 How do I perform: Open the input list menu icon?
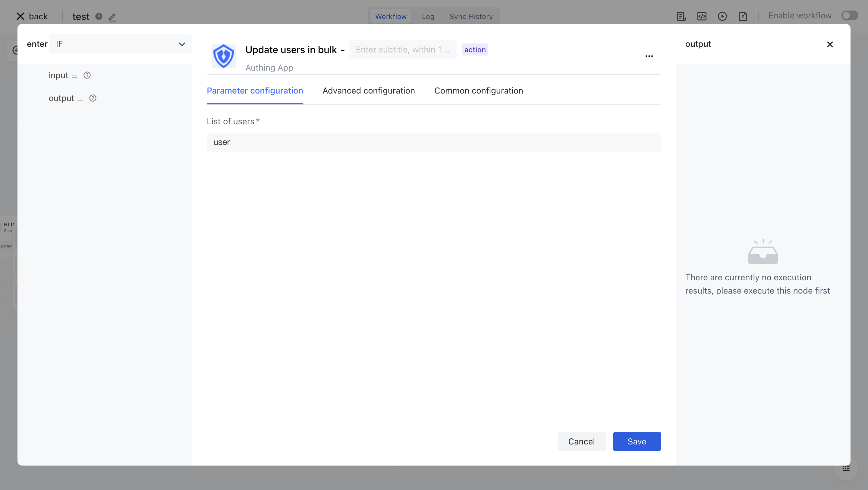coord(74,75)
